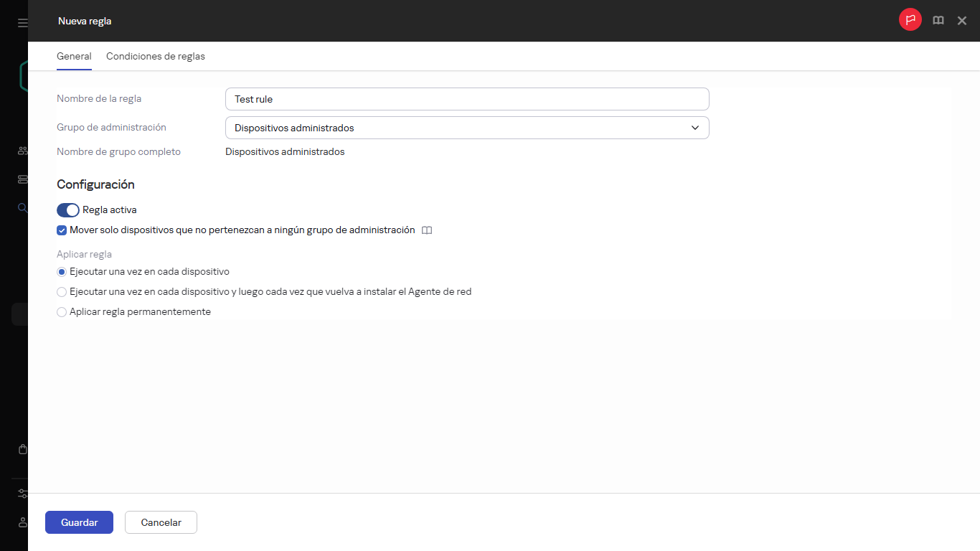Click the search magnifier icon in sidebar
Viewport: 980px width, 551px height.
(23, 208)
